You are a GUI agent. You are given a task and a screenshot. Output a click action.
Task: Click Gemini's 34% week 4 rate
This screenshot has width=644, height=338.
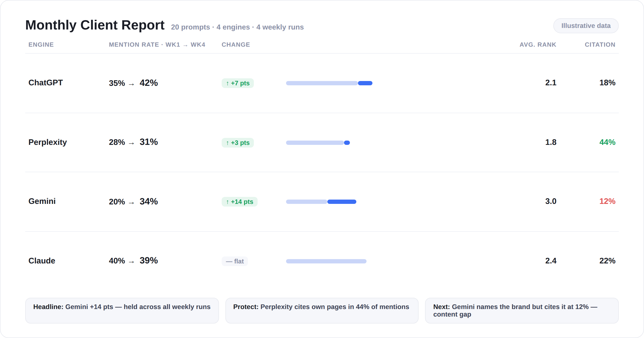coord(149,201)
